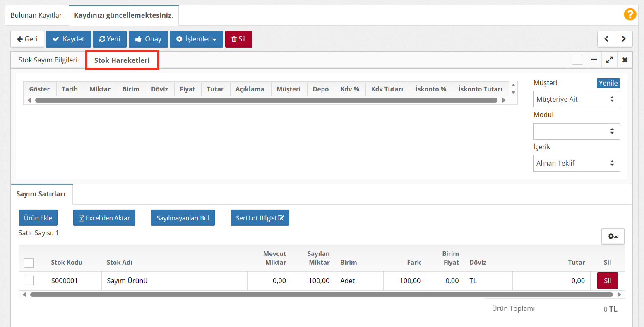This screenshot has height=327, width=644.
Task: Click the expand panel arrows icon
Action: pos(609,60)
